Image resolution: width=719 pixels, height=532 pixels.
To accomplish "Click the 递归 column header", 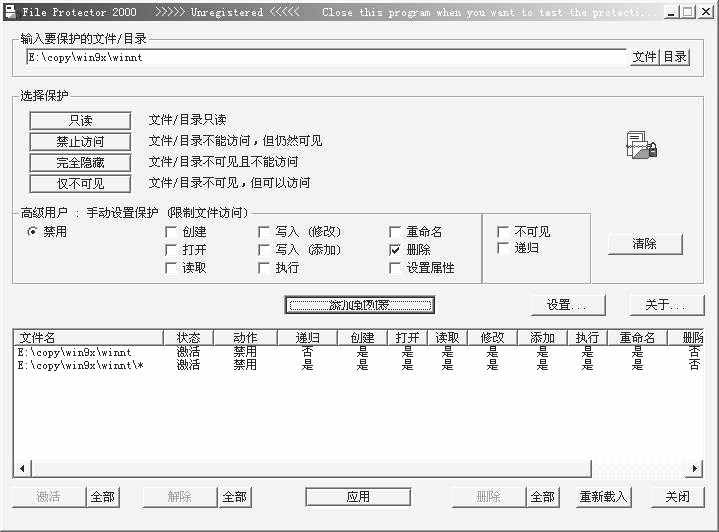I will click(x=307, y=338).
